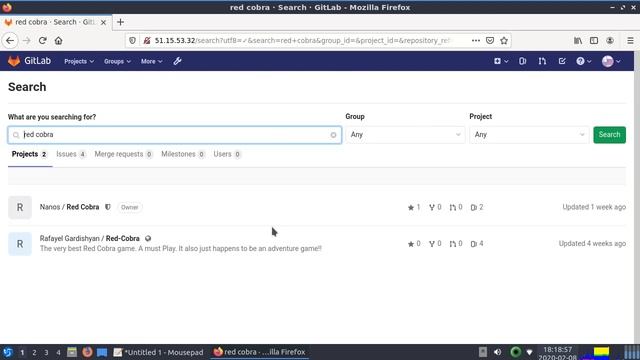The image size is (640, 360).
Task: Click issues count 4 on Red-Cobra project
Action: pyautogui.click(x=477, y=244)
